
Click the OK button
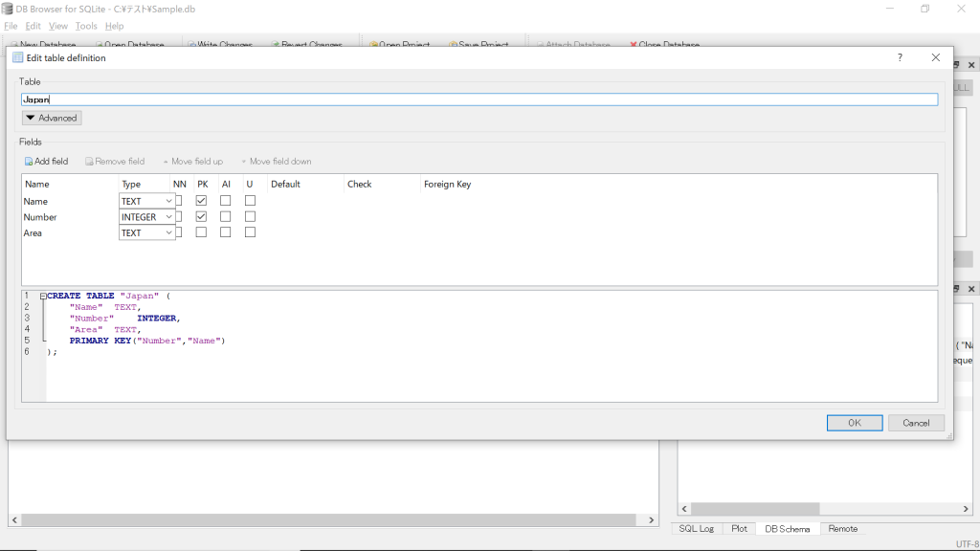(855, 423)
